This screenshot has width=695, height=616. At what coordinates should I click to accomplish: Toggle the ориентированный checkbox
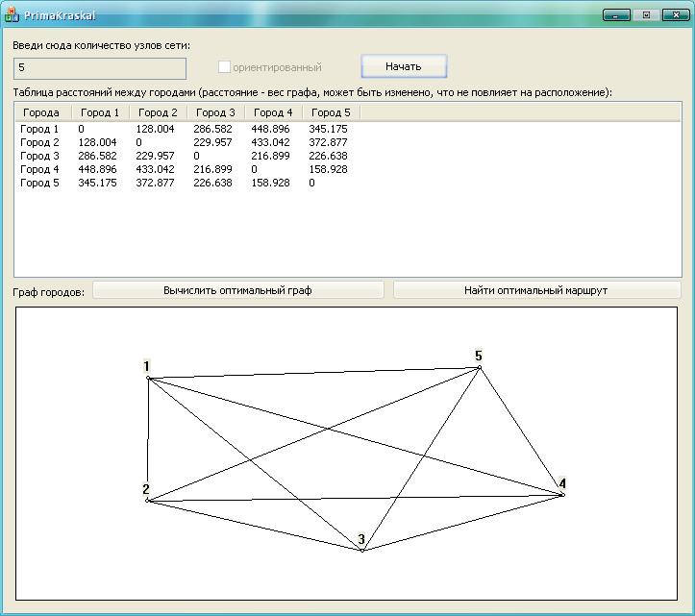[x=224, y=67]
